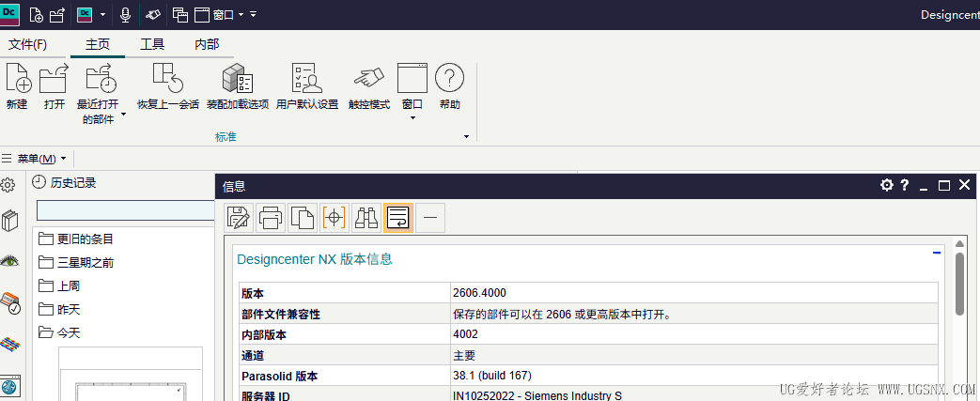Switch to the 工具 ribbon tab
Screen dimensions: 980x401
click(152, 44)
